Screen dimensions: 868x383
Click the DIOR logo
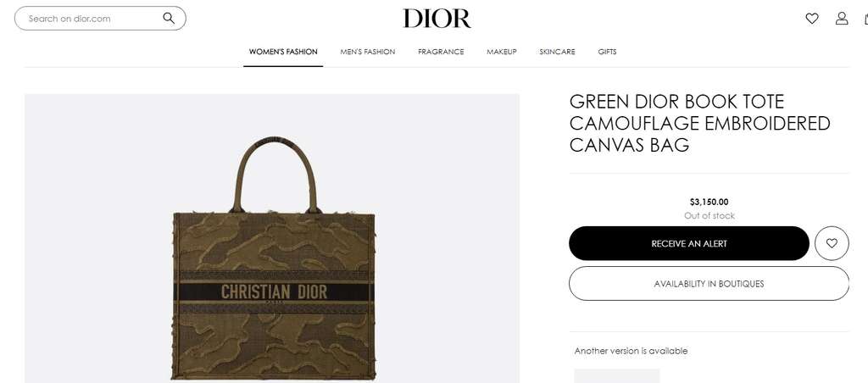point(437,19)
